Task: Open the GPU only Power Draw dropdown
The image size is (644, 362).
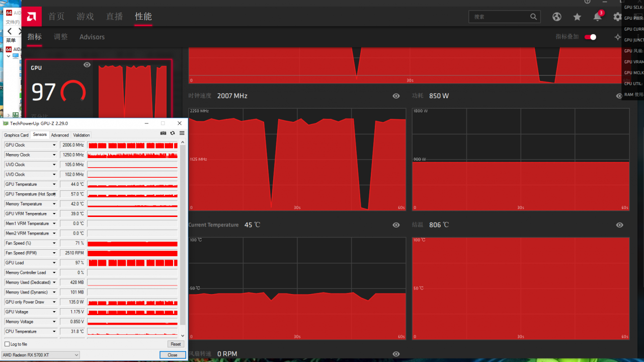Action: coord(54,302)
